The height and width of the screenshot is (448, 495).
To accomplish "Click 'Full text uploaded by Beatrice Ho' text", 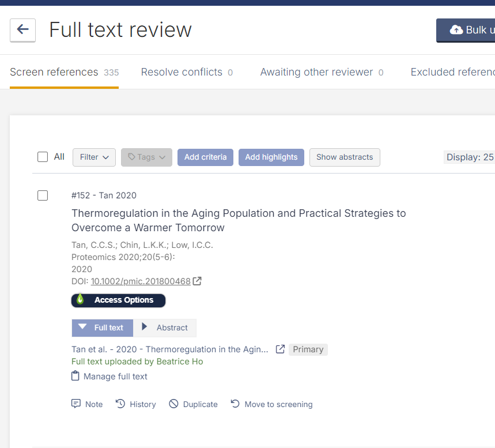I will (x=137, y=362).
